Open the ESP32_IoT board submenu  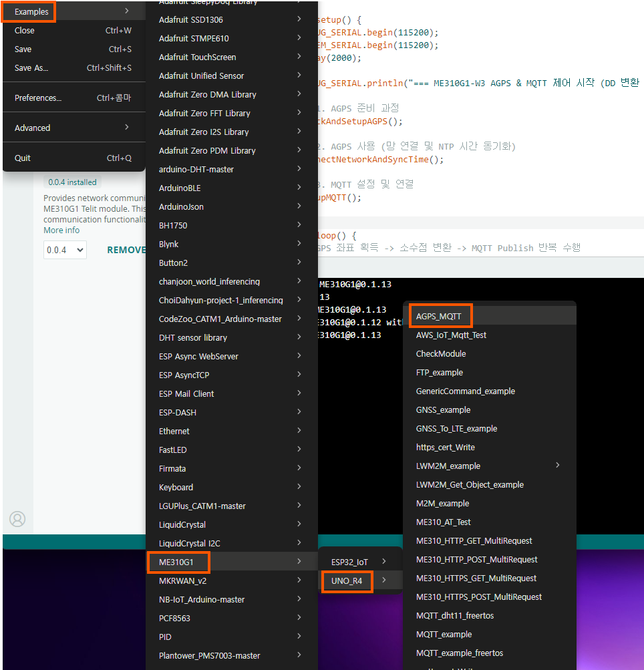pyautogui.click(x=360, y=562)
